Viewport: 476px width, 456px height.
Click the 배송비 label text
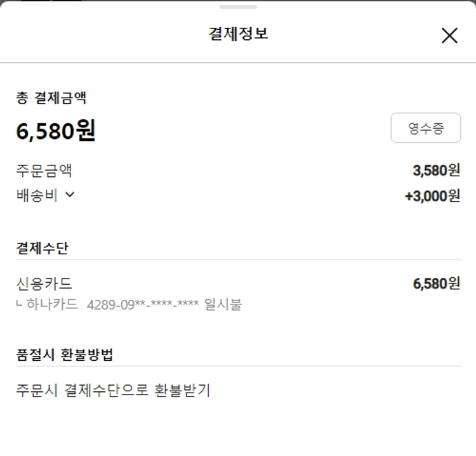tap(37, 195)
